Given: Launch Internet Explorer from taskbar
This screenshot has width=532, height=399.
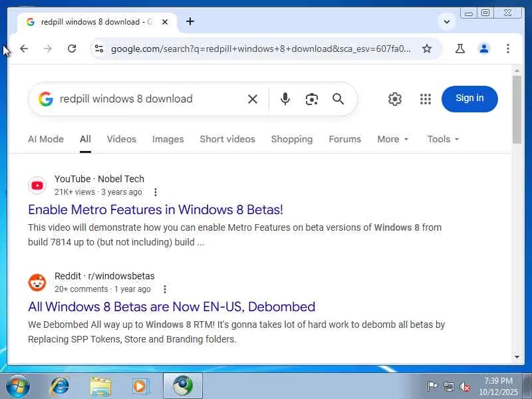Looking at the screenshot, I should click(60, 386).
